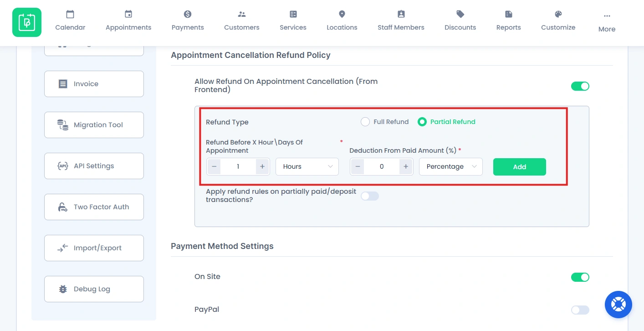Click the Refund Type label
The image size is (644, 331).
(x=227, y=122)
